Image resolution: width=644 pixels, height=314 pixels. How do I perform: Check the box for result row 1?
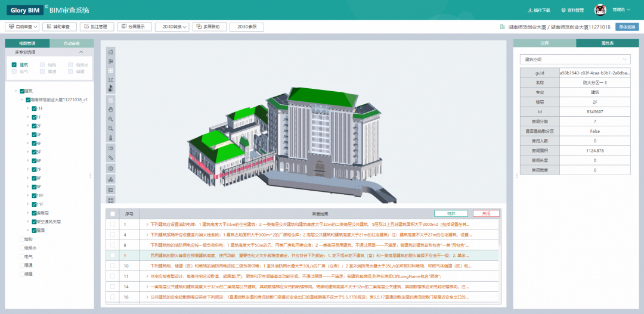pyautogui.click(x=113, y=225)
